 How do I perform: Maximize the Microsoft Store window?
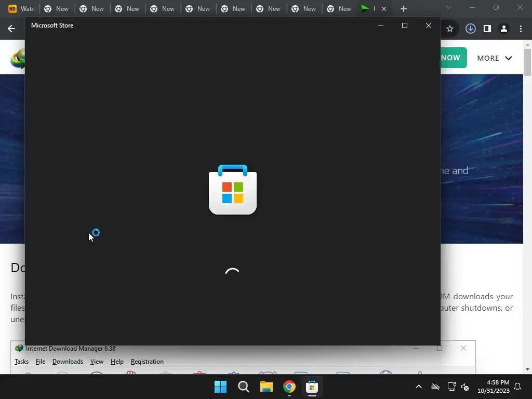tap(404, 25)
